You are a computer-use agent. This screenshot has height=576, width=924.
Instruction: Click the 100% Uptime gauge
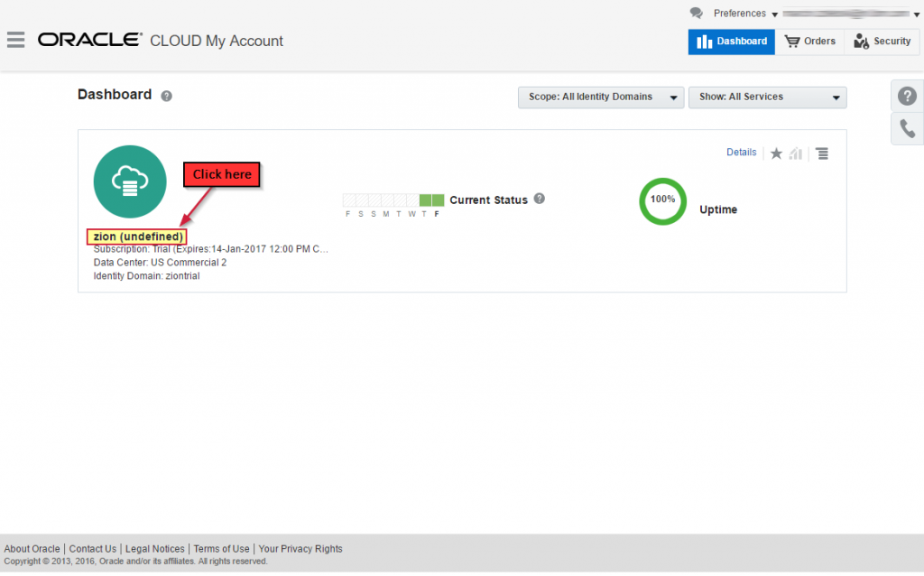pyautogui.click(x=662, y=201)
